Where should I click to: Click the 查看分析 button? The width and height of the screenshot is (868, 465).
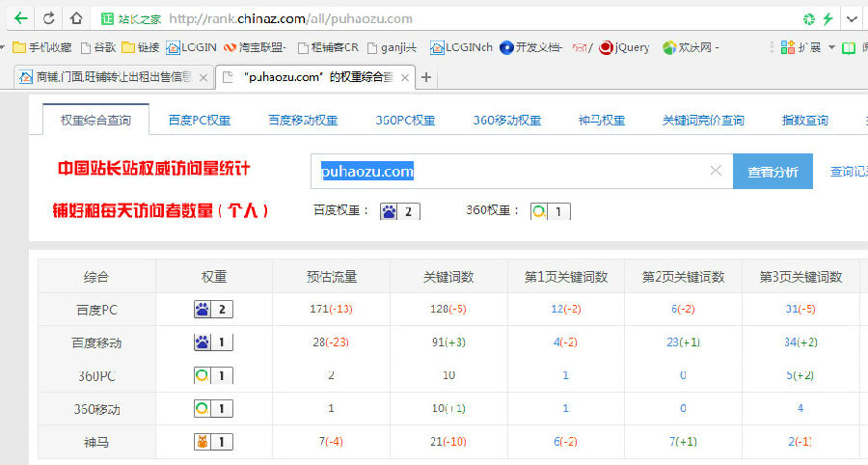(x=773, y=172)
